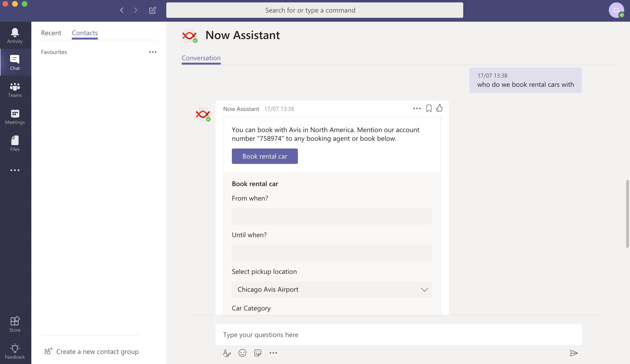The height and width of the screenshot is (364, 630).
Task: Start a new chat with compose icon
Action: coord(153,10)
